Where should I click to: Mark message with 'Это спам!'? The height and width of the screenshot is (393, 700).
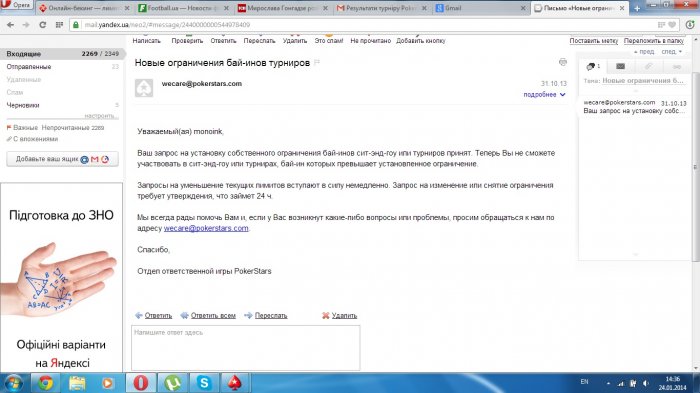coord(329,41)
